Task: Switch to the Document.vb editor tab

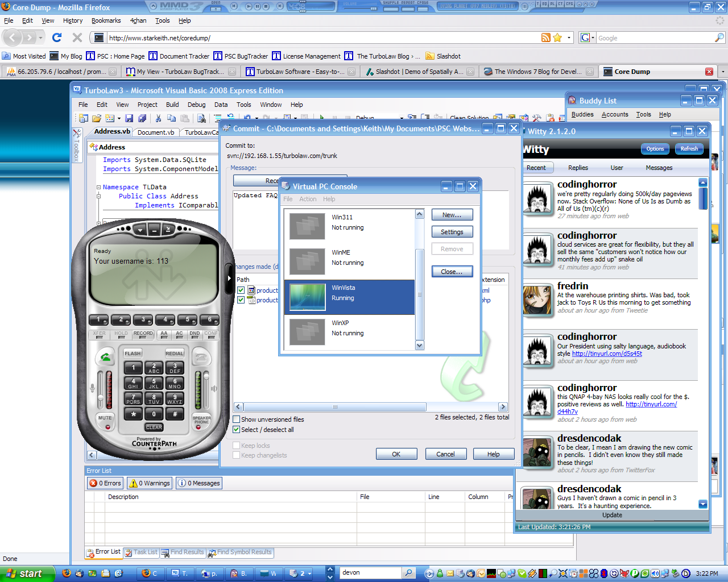Action: 156,132
